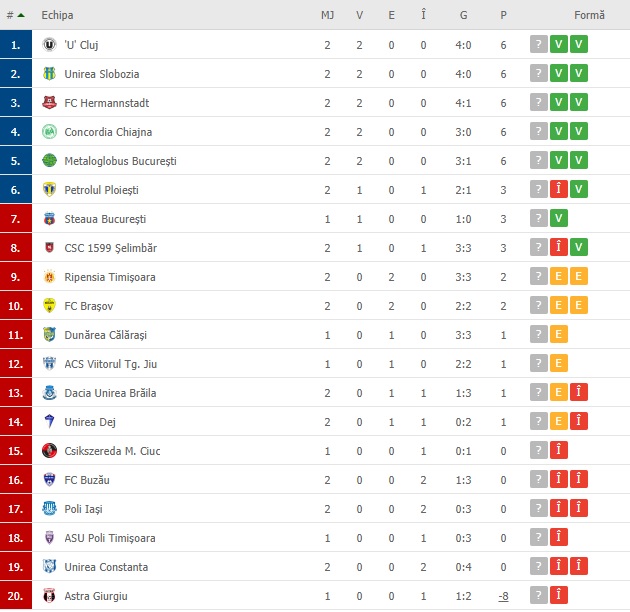Click Dunărea Călărași's orange E draw badge
The height and width of the screenshot is (612, 630).
click(x=558, y=334)
